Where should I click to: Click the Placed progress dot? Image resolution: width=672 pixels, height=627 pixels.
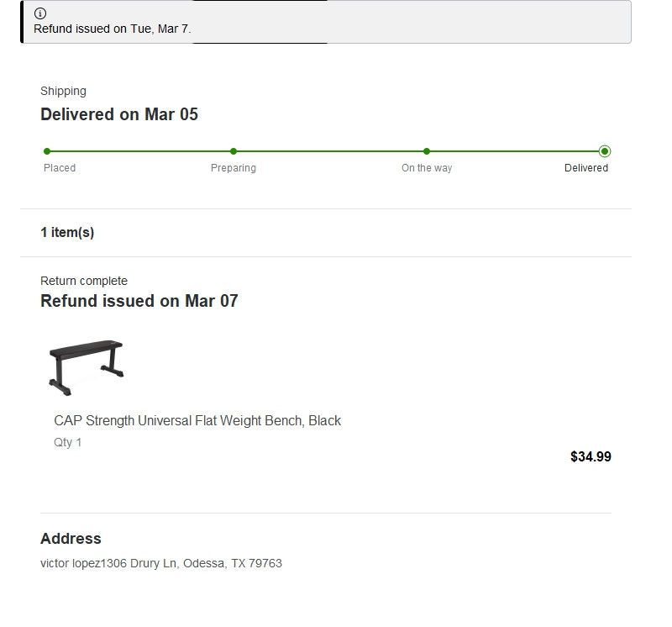(47, 151)
